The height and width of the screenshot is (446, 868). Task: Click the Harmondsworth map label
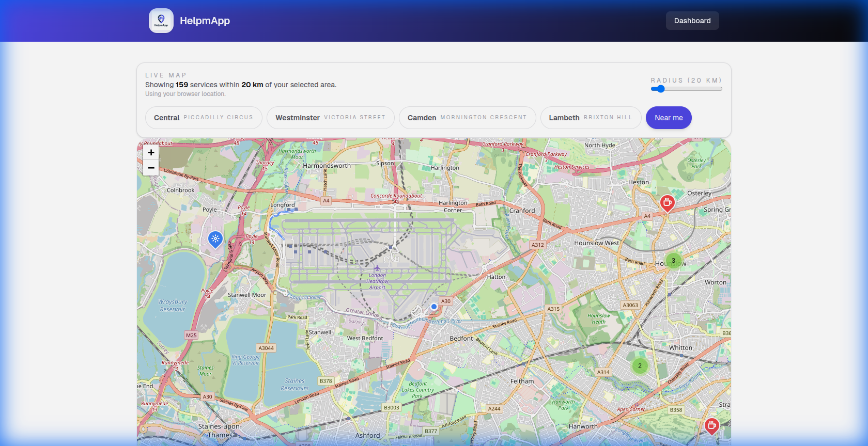click(327, 166)
